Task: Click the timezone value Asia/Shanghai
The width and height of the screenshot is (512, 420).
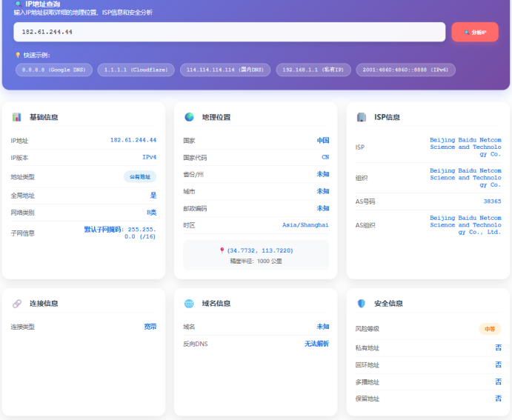Action: (x=305, y=225)
